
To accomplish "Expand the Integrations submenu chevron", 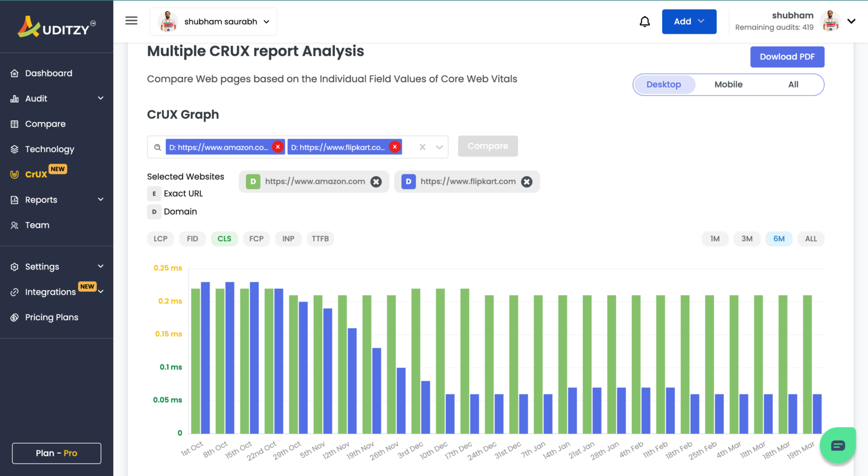I will tap(101, 292).
